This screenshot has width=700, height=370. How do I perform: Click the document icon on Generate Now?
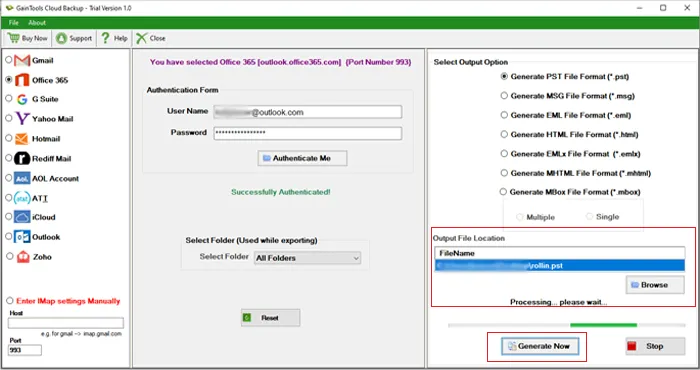[x=512, y=346]
